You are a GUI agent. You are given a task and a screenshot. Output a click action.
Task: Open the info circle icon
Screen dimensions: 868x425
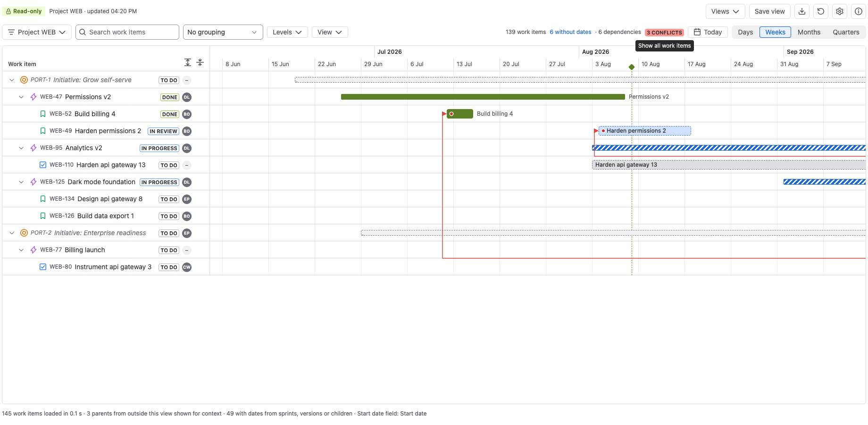pos(859,11)
